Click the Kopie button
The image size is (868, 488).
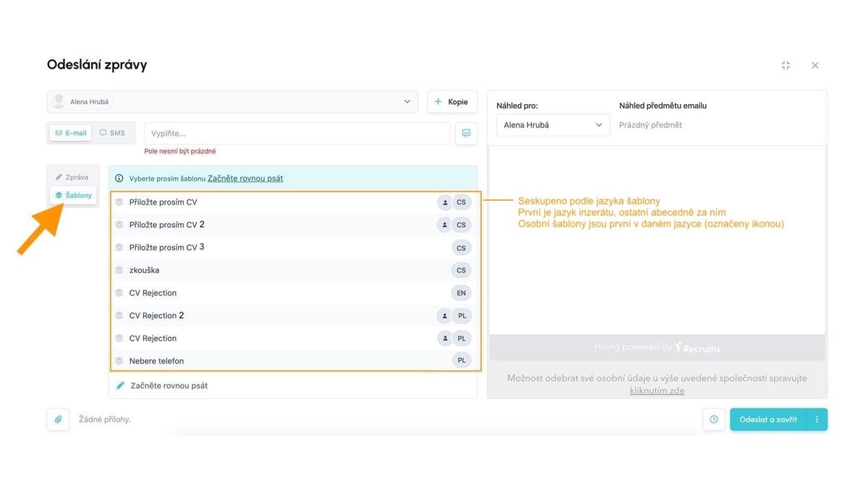[452, 102]
